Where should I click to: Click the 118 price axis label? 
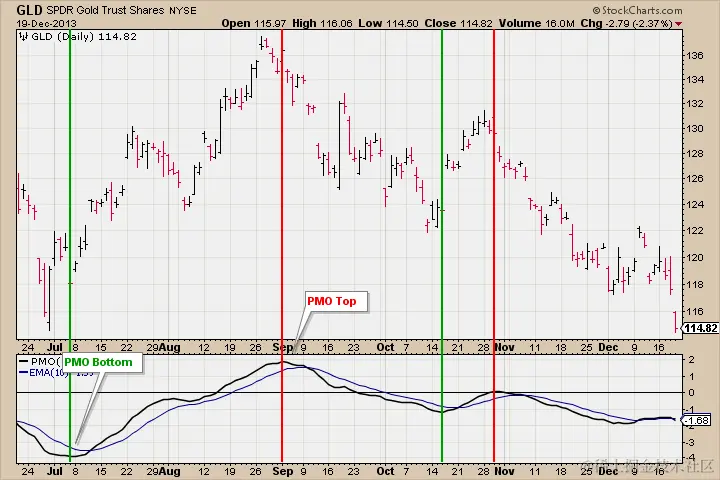click(695, 284)
